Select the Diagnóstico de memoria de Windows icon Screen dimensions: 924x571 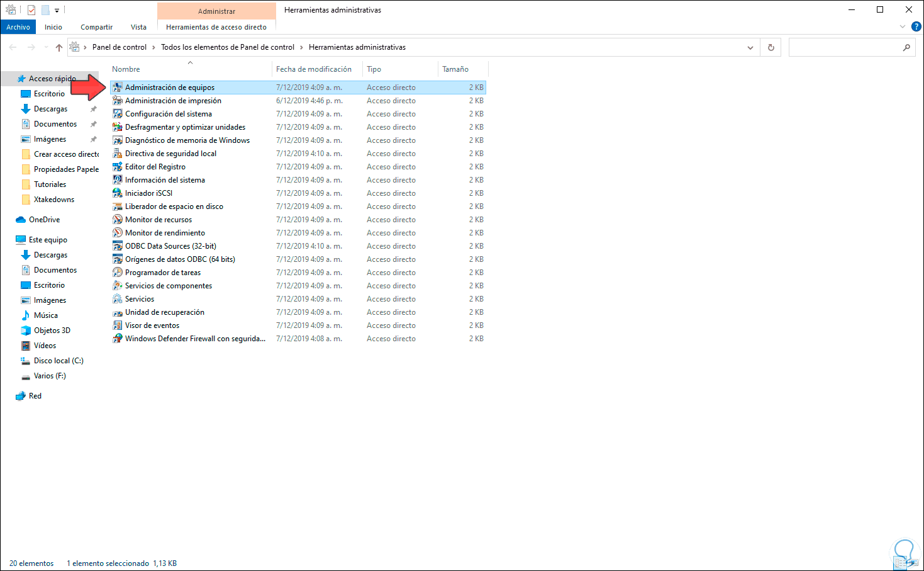(118, 140)
